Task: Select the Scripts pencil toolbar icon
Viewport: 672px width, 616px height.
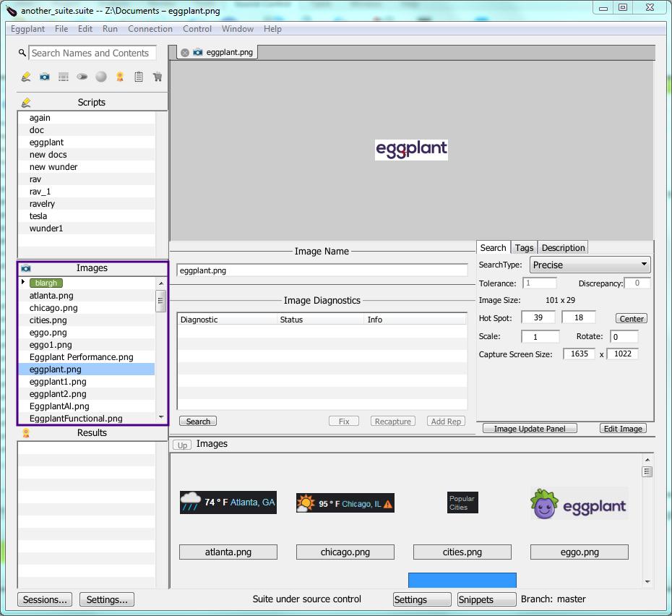Action: [26, 77]
